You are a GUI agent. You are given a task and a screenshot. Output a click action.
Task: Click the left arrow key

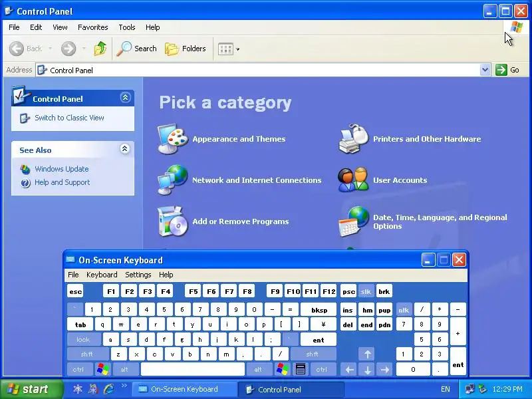tap(350, 369)
